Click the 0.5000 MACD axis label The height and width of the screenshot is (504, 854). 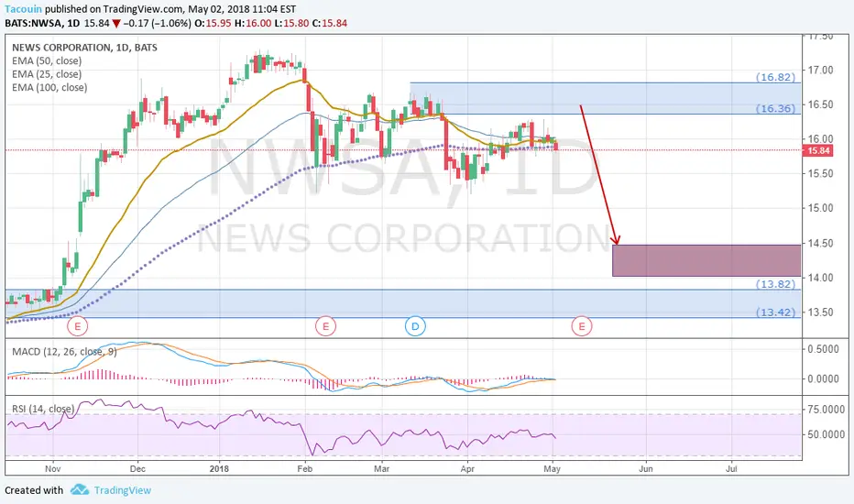click(x=823, y=349)
